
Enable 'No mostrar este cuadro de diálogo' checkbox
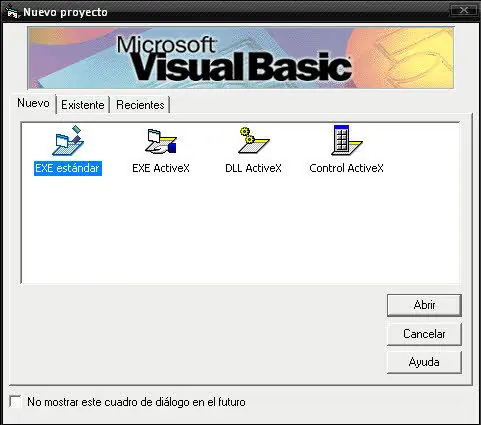point(15,402)
